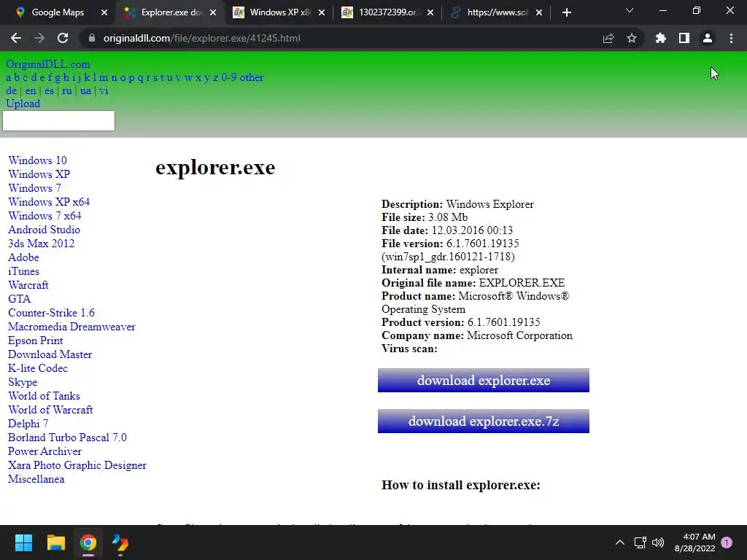The height and width of the screenshot is (560, 747).
Task: Open the taskbar clock and date
Action: point(695,542)
